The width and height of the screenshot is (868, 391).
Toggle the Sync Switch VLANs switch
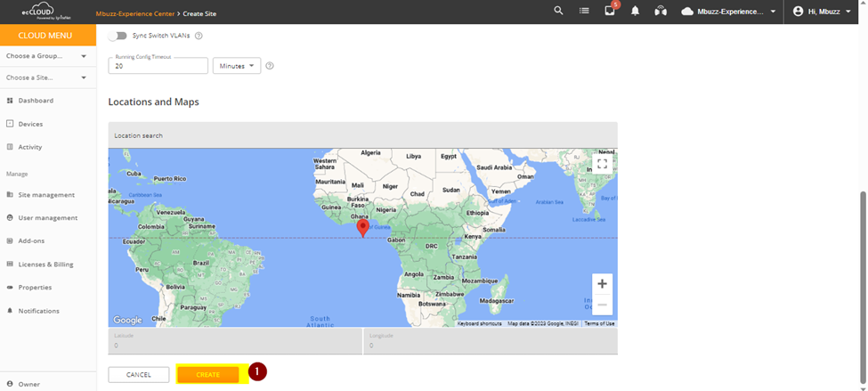pos(118,36)
